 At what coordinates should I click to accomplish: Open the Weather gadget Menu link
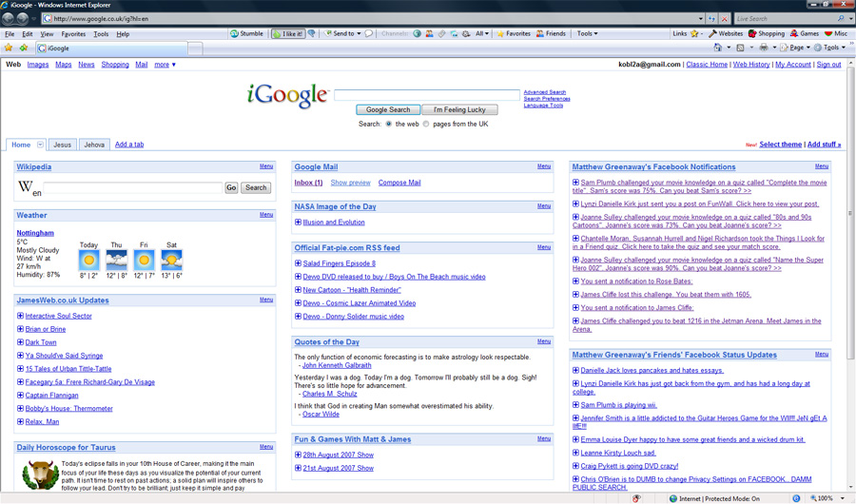click(x=266, y=215)
